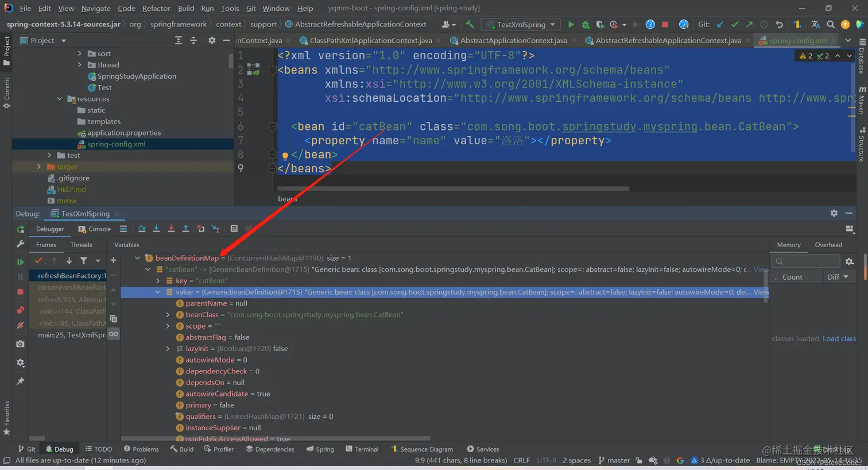The image size is (868, 470).
Task: Open the TestXmlSpring run configuration dropdown
Action: [521, 24]
